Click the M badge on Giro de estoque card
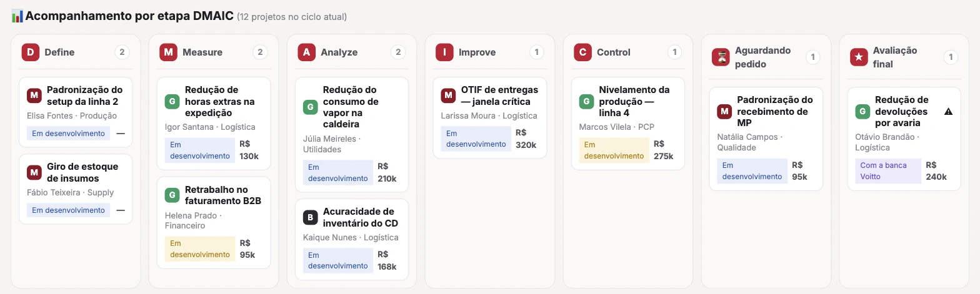The image size is (980, 294). [34, 172]
